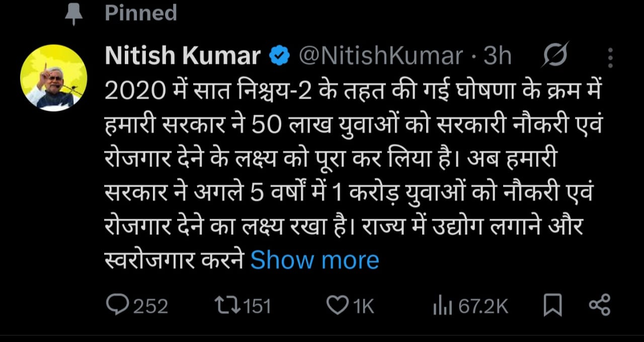Repost this tweet
Image resolution: width=644 pixels, height=342 pixels.
click(x=227, y=304)
